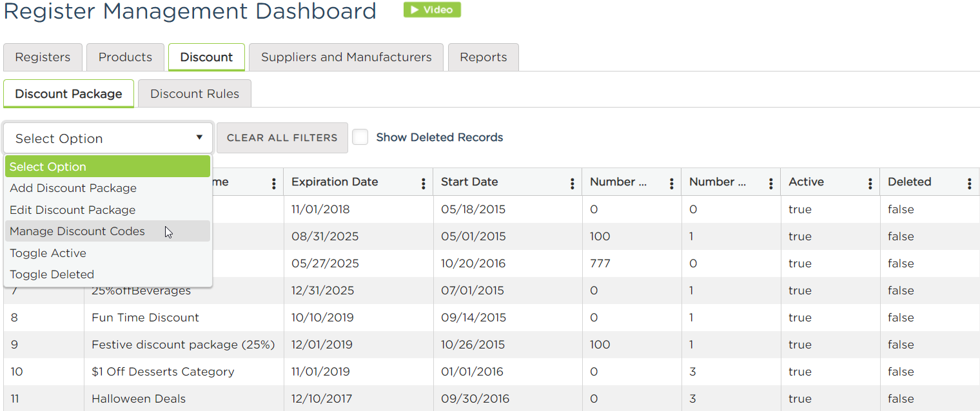Select the Fun Time Discount cell
The width and height of the screenshot is (980, 411).
[184, 318]
